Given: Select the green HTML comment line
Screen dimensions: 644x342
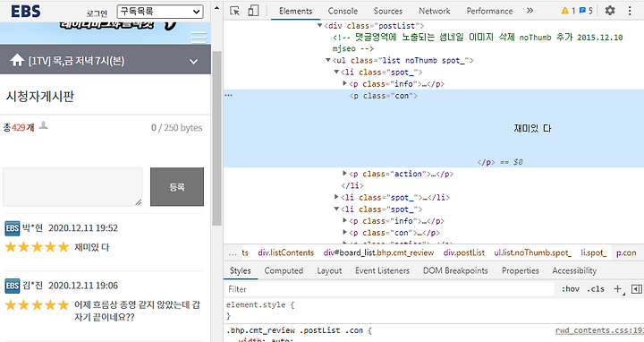Looking at the screenshot, I should click(x=478, y=43).
